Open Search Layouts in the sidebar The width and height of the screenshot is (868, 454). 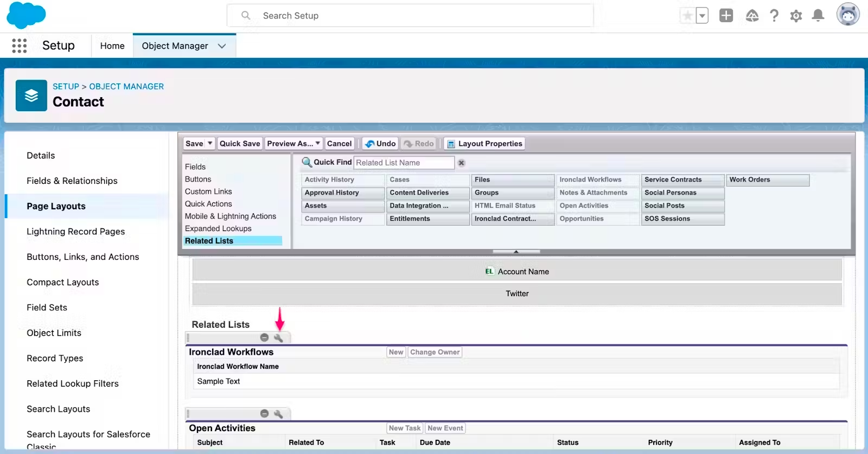59,409
